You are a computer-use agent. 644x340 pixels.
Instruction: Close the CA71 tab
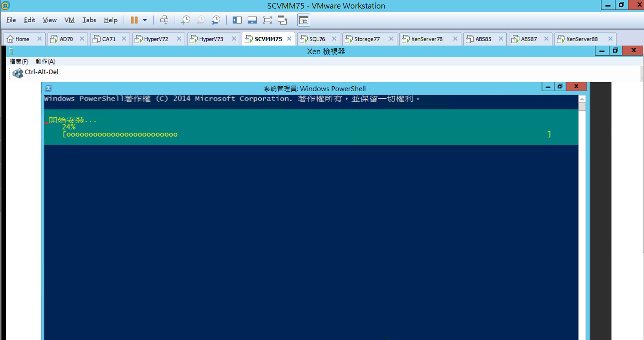[124, 39]
